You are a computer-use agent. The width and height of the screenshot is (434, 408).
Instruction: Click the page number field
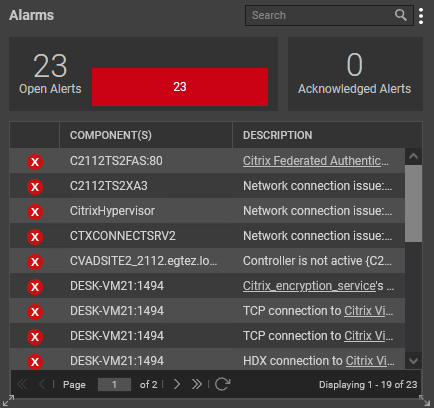click(114, 384)
